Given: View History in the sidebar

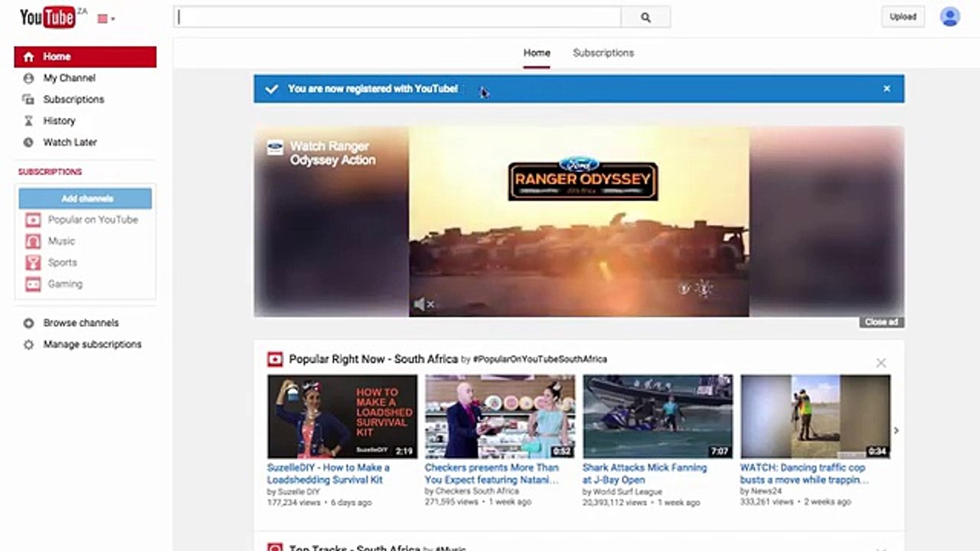Looking at the screenshot, I should pyautogui.click(x=59, y=121).
